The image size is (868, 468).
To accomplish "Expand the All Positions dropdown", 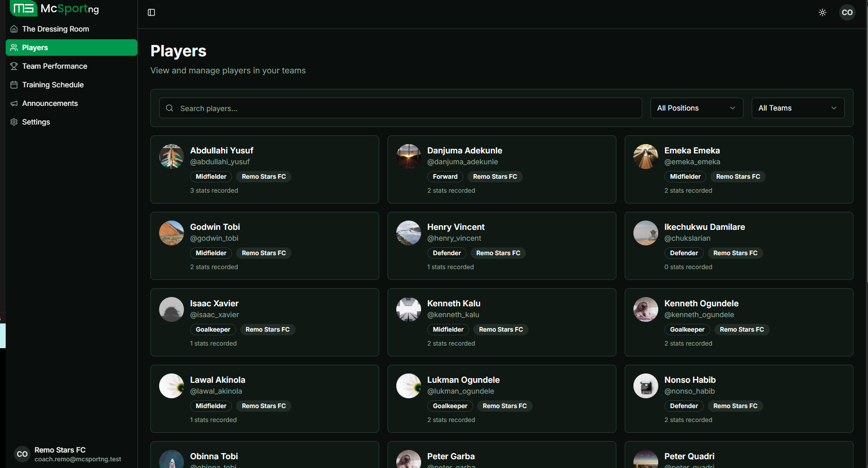I will (x=696, y=108).
